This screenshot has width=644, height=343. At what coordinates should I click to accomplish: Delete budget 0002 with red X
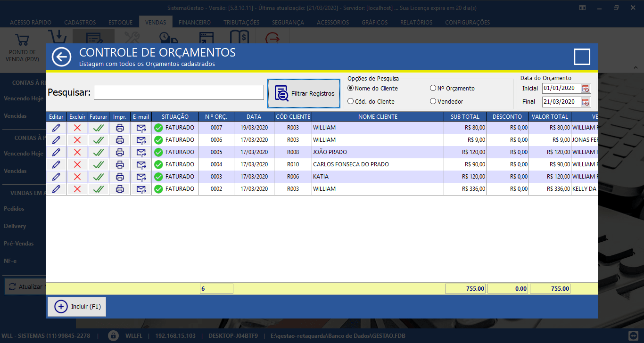[x=77, y=189]
